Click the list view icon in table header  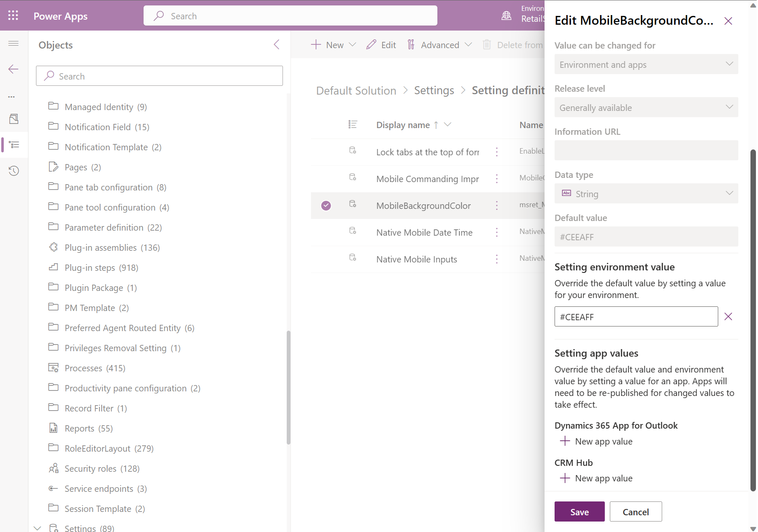pos(353,125)
